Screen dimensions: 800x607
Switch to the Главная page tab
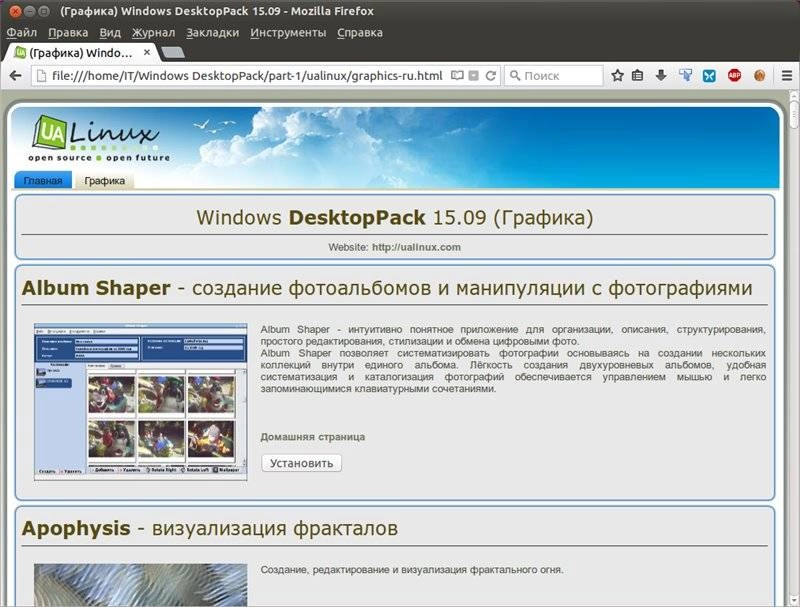pyautogui.click(x=43, y=181)
